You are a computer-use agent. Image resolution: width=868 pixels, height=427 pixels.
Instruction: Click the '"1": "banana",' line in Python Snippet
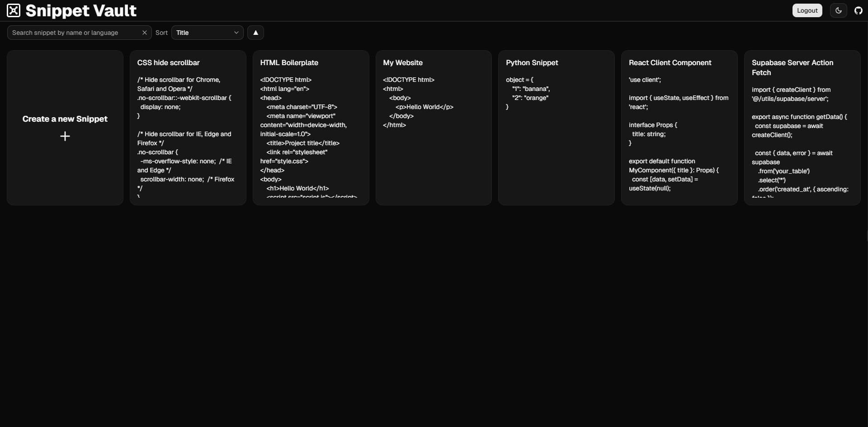click(x=531, y=89)
